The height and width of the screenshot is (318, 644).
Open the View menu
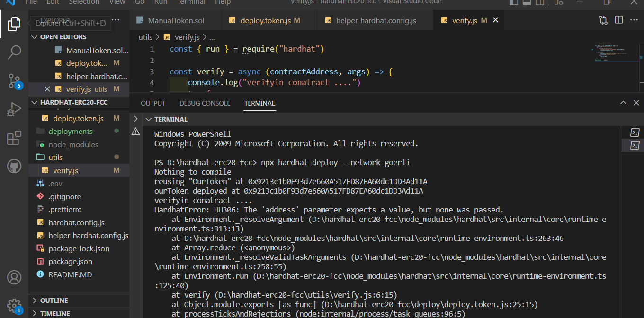click(x=117, y=2)
